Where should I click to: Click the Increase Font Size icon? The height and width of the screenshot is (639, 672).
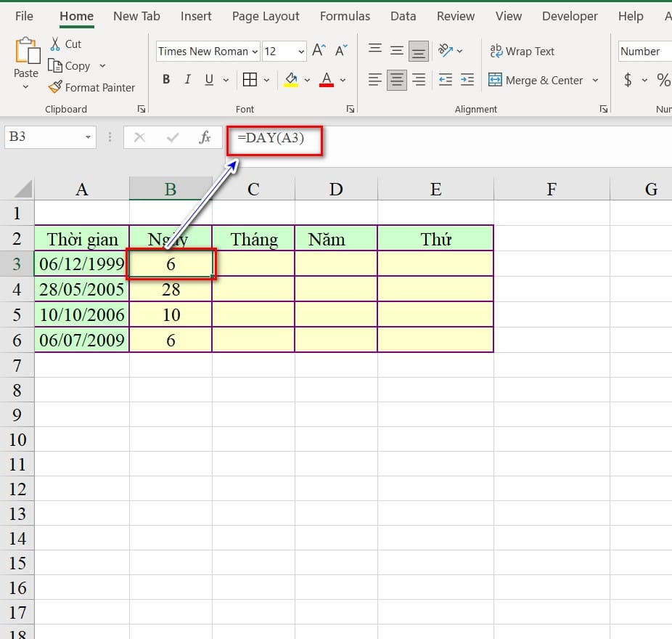tap(319, 51)
